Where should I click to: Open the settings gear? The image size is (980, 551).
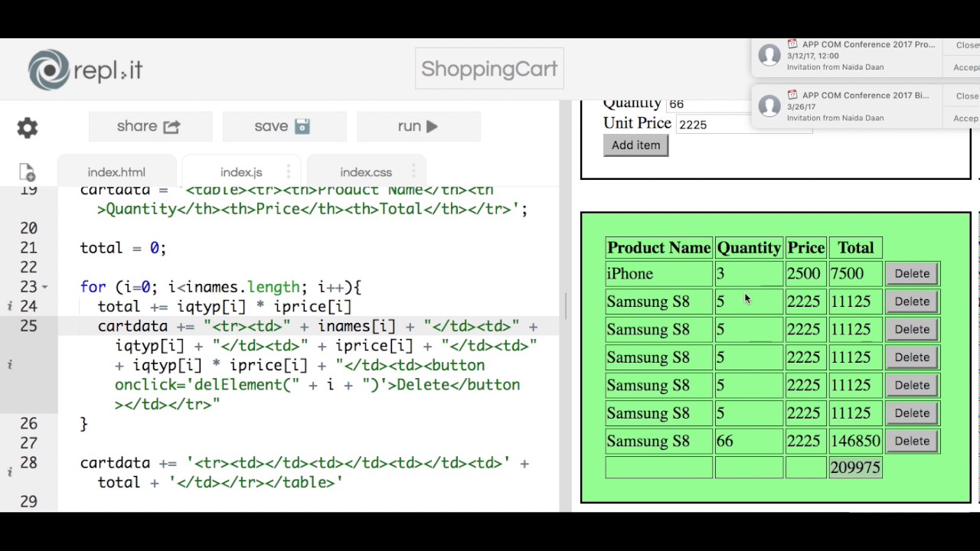[x=28, y=128]
